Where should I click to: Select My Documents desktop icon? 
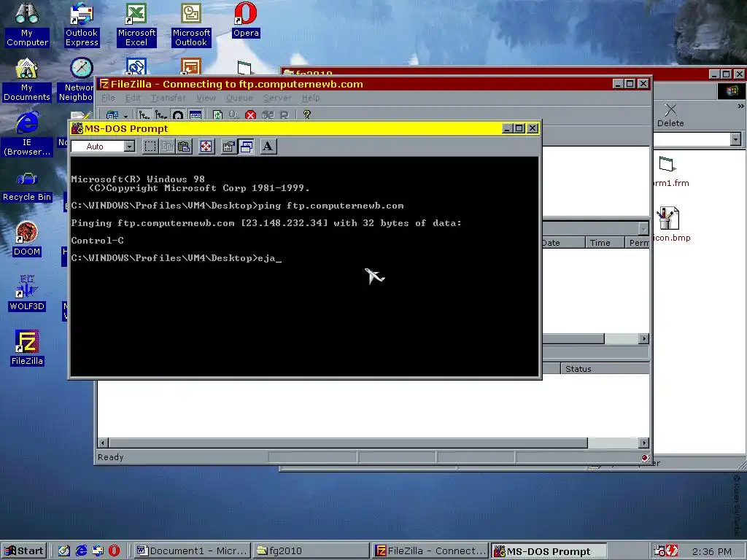coord(27,79)
